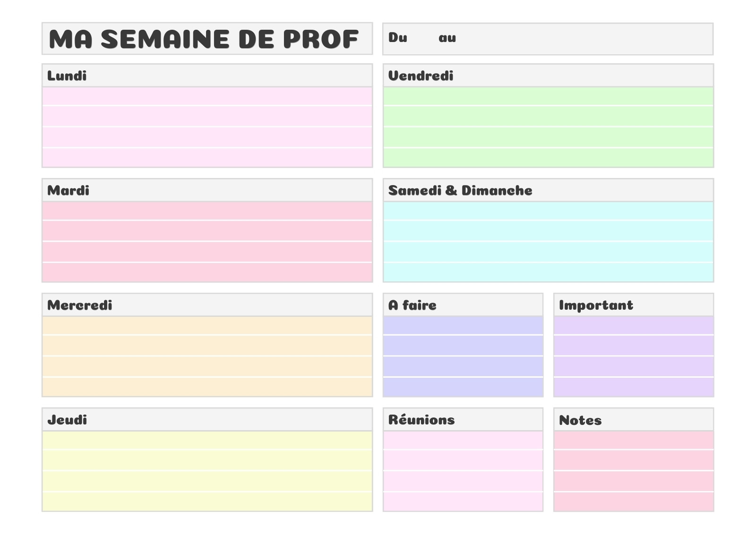Select the pink Lundi writing area
The width and height of the screenshot is (756, 534).
coord(207,127)
